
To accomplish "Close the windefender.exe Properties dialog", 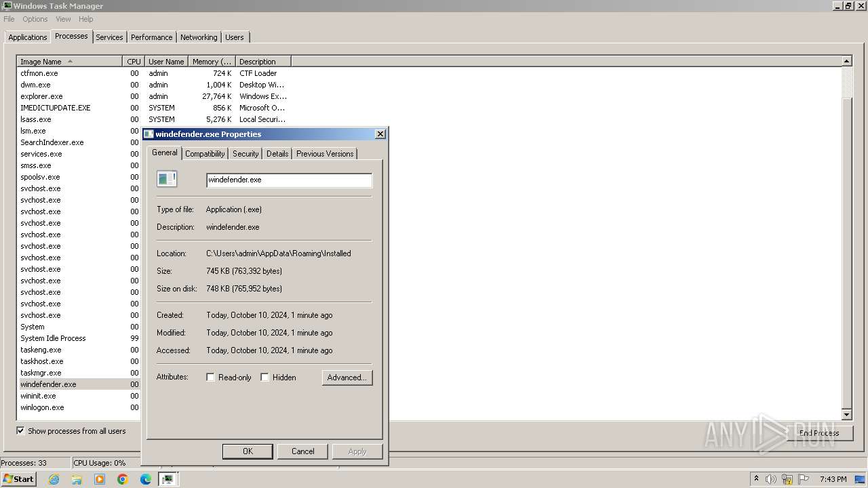I will (x=380, y=134).
